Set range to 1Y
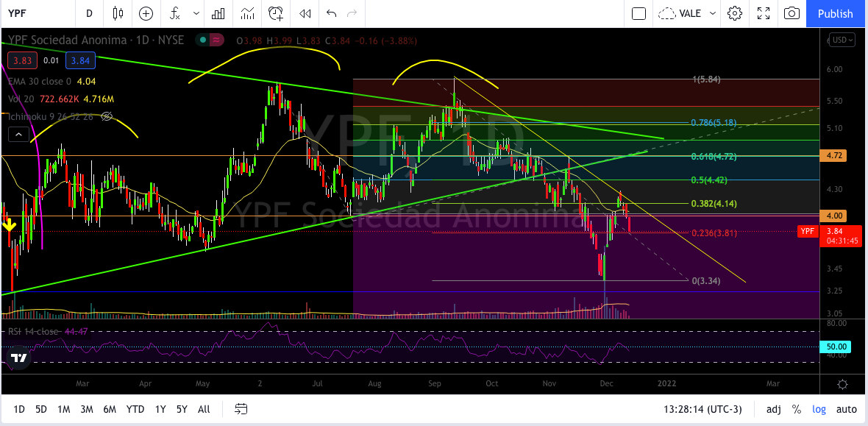This screenshot has height=426, width=868. tap(160, 409)
